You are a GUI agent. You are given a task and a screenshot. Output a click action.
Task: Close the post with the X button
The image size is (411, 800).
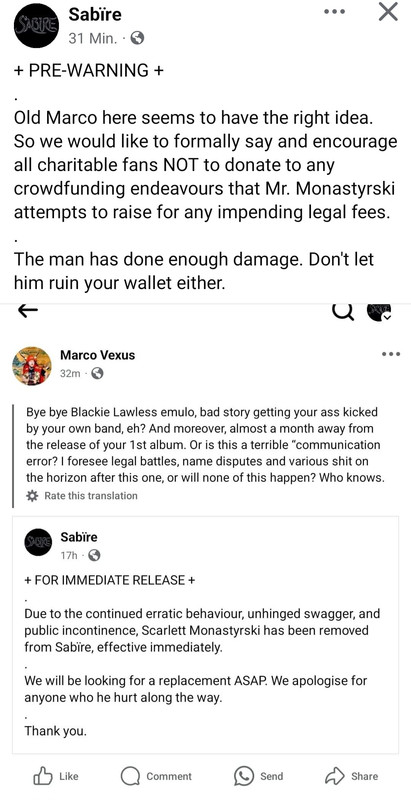(x=389, y=12)
